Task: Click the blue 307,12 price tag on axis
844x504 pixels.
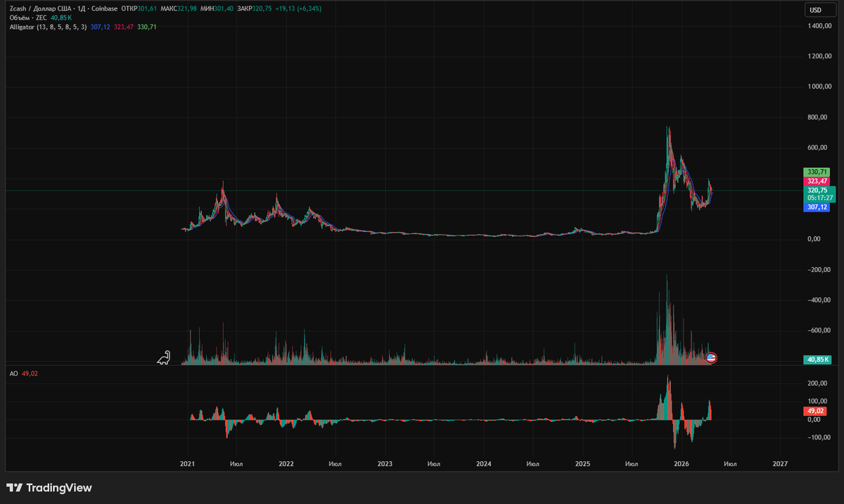Action: coord(816,207)
